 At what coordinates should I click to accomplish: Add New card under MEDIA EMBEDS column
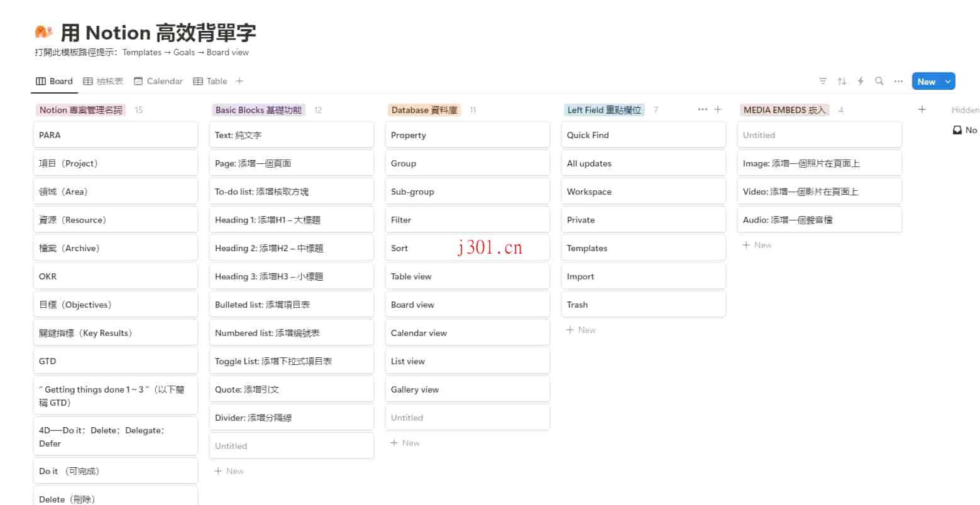757,245
